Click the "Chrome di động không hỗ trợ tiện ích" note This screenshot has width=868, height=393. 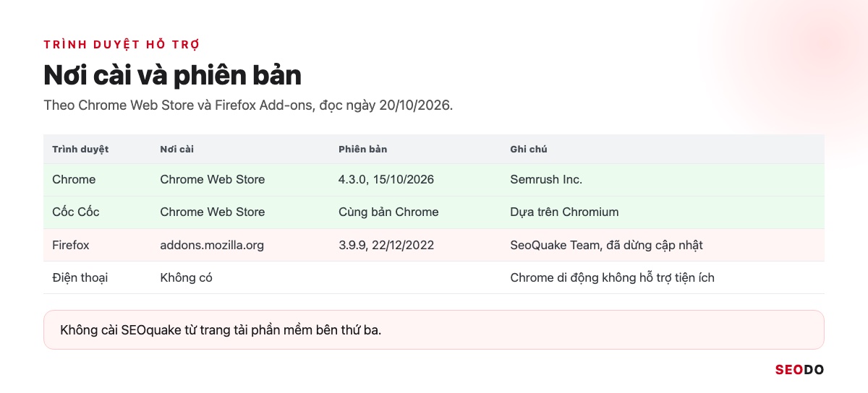(612, 277)
